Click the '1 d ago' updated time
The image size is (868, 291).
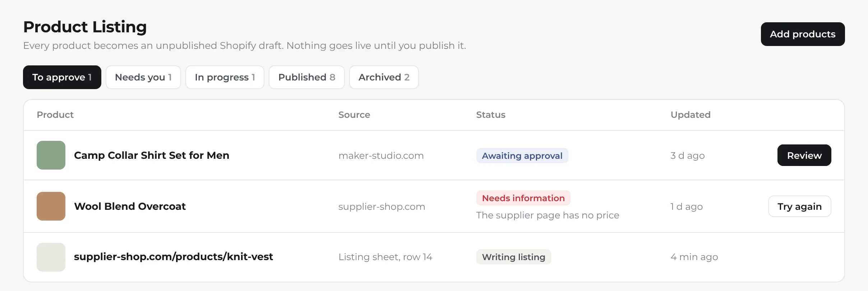point(687,207)
